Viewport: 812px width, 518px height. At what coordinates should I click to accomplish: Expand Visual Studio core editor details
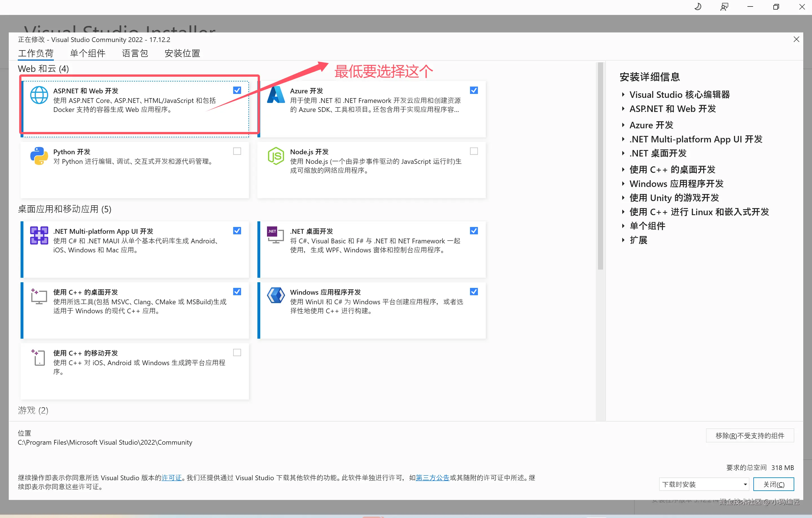[x=623, y=95]
